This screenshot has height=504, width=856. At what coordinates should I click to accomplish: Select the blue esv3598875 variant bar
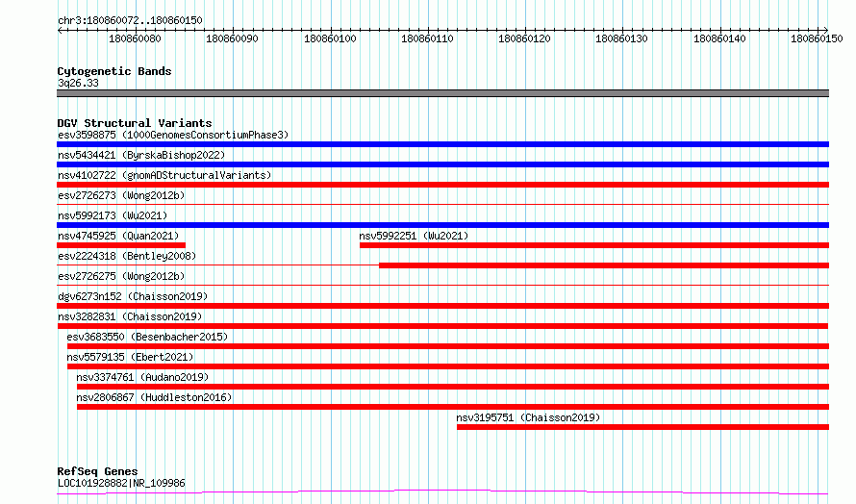442,144
